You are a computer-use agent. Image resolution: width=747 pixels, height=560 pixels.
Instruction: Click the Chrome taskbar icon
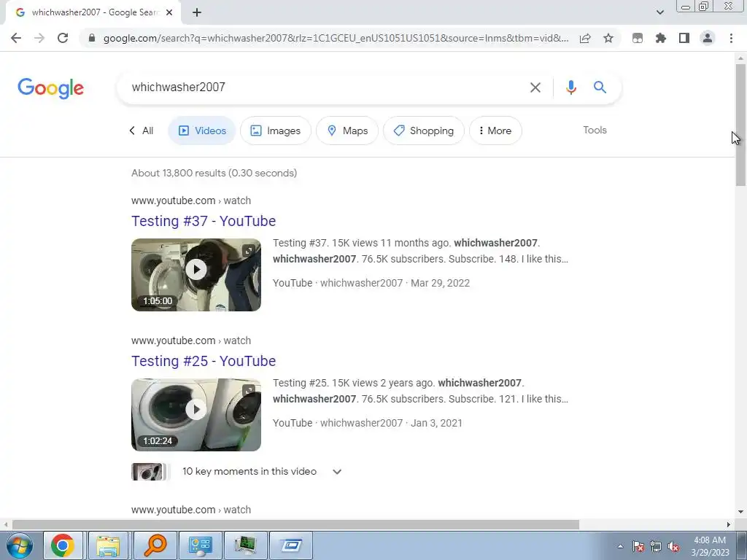[x=63, y=545]
